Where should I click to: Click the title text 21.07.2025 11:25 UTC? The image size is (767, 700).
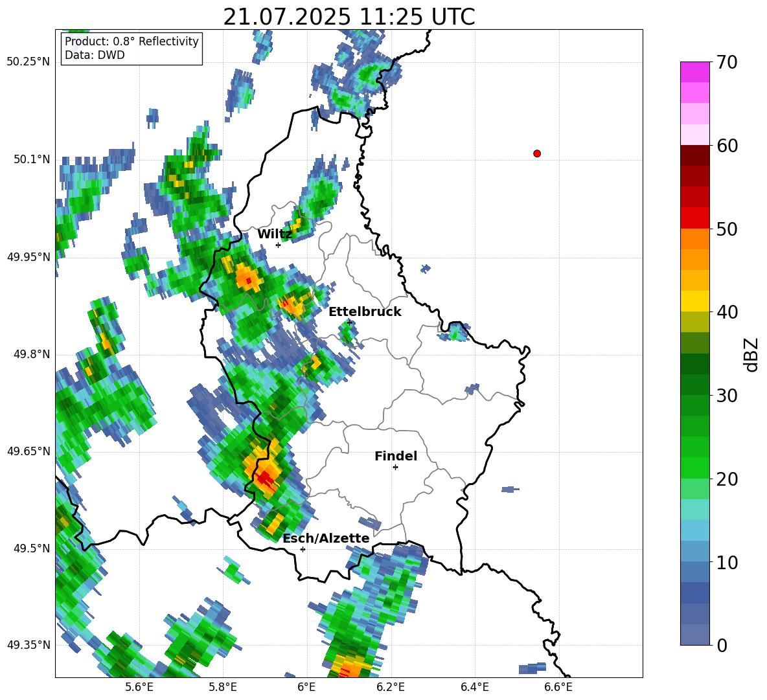[x=349, y=17]
